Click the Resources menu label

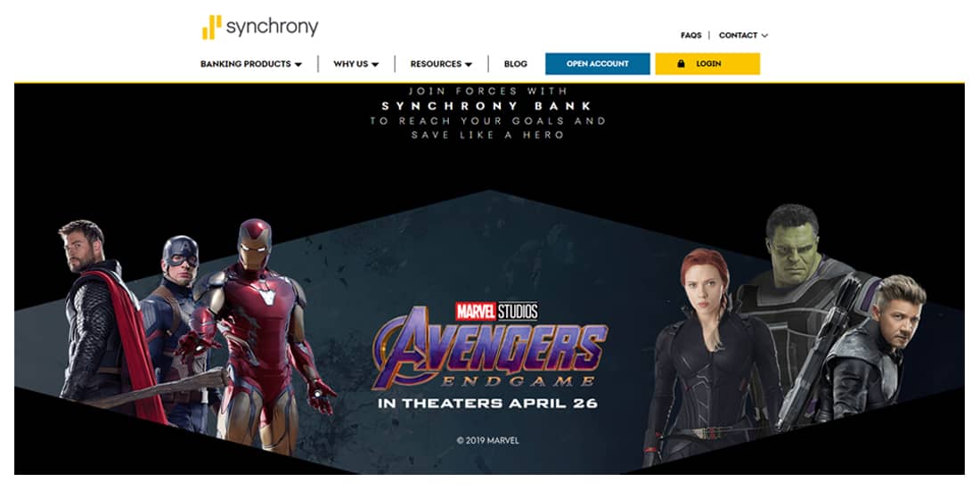pos(436,64)
